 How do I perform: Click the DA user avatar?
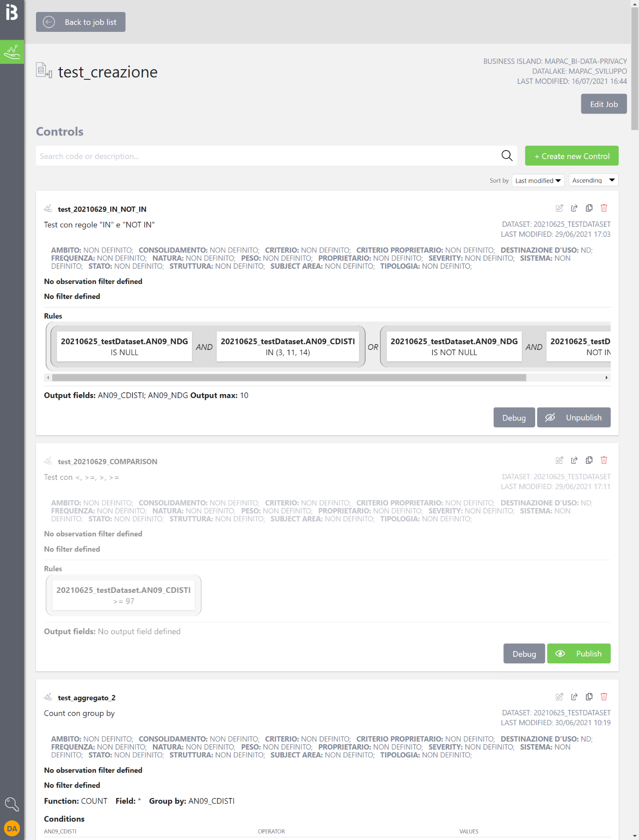(x=12, y=828)
